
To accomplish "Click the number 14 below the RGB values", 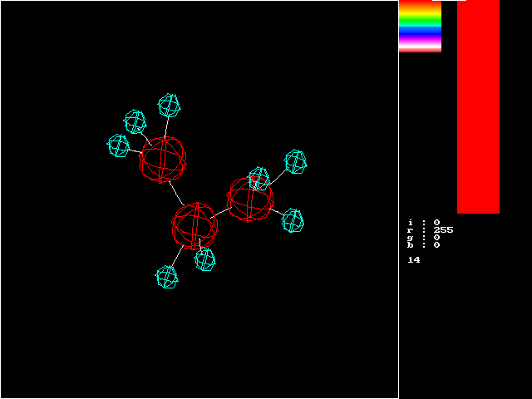I will pos(414,260).
